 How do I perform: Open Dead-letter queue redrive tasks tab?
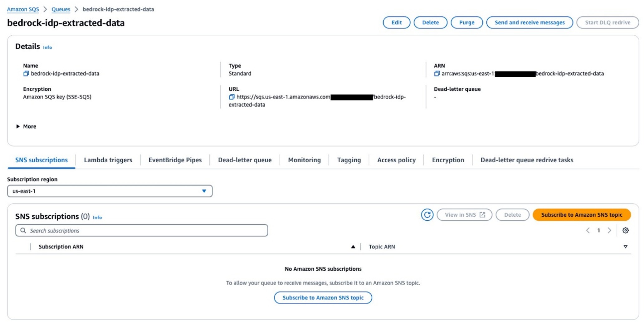(x=527, y=160)
